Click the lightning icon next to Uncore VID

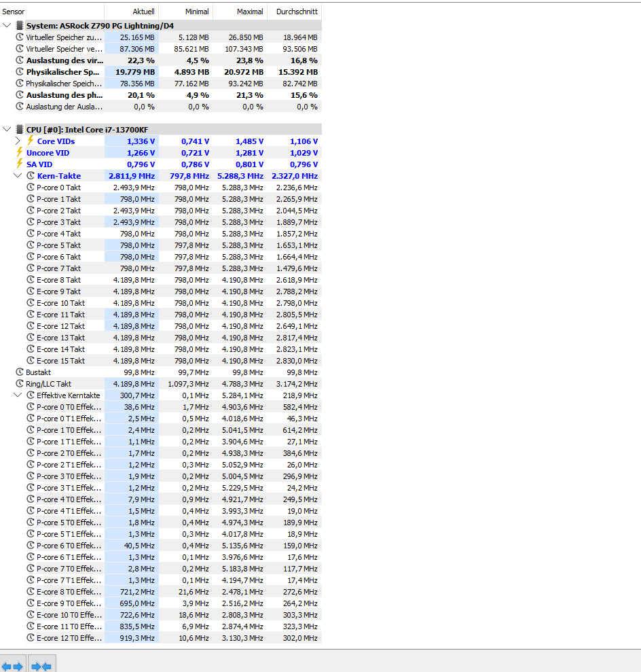click(x=19, y=152)
